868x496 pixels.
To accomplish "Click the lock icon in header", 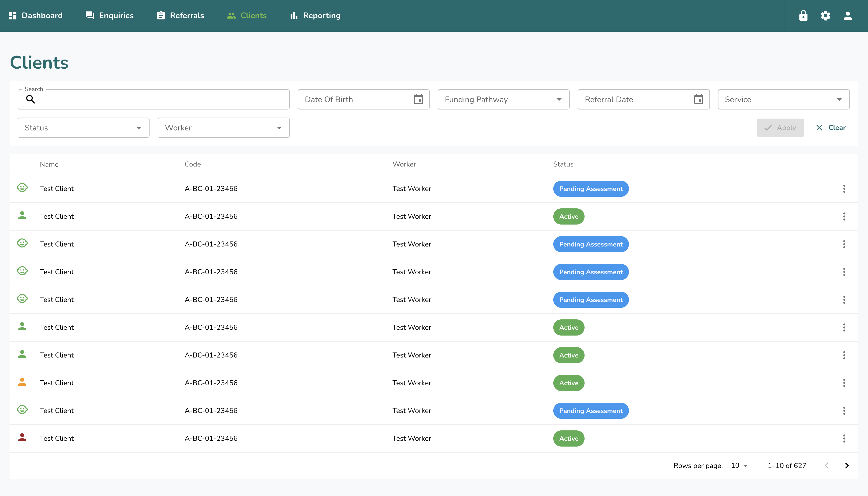I will [803, 16].
